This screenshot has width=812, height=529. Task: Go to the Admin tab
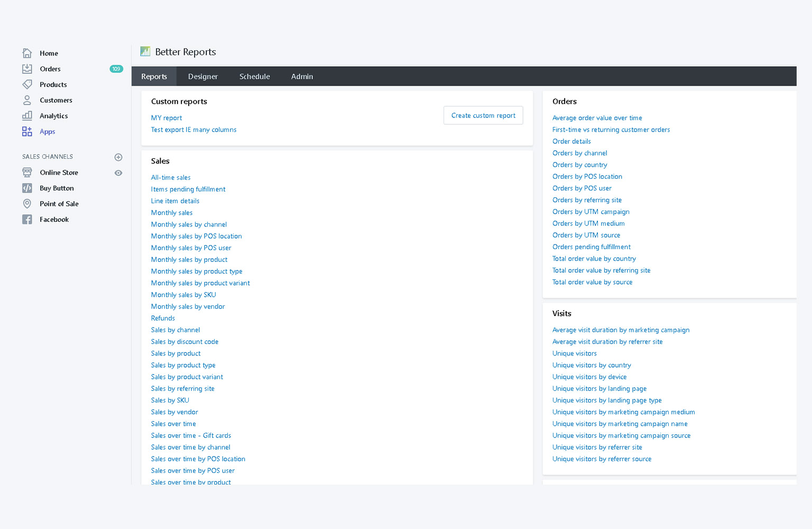(x=302, y=77)
